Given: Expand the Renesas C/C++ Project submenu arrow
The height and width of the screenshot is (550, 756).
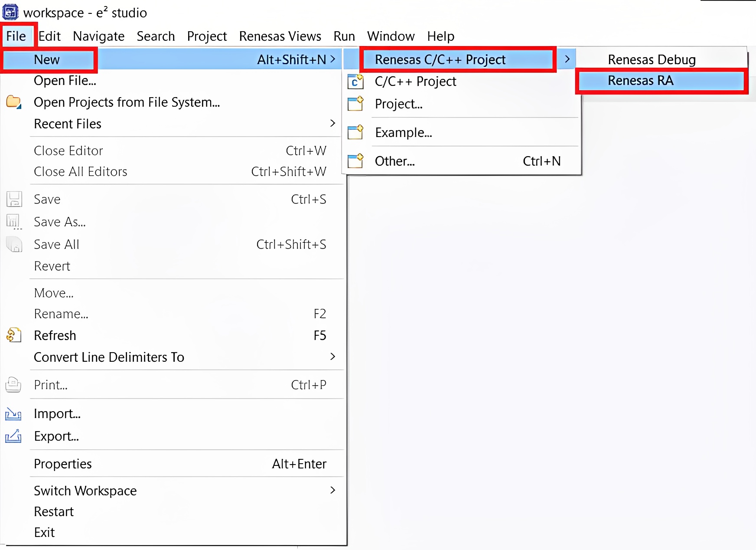Looking at the screenshot, I should click(567, 59).
